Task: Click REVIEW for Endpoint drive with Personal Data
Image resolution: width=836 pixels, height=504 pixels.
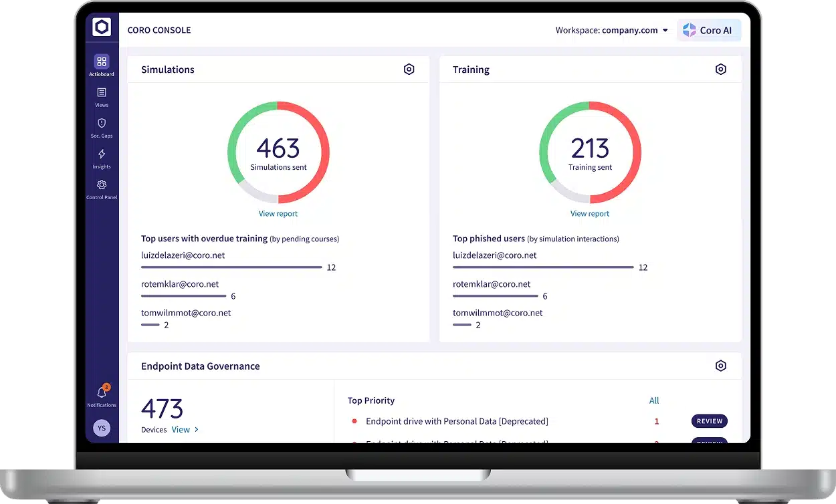Action: (710, 421)
